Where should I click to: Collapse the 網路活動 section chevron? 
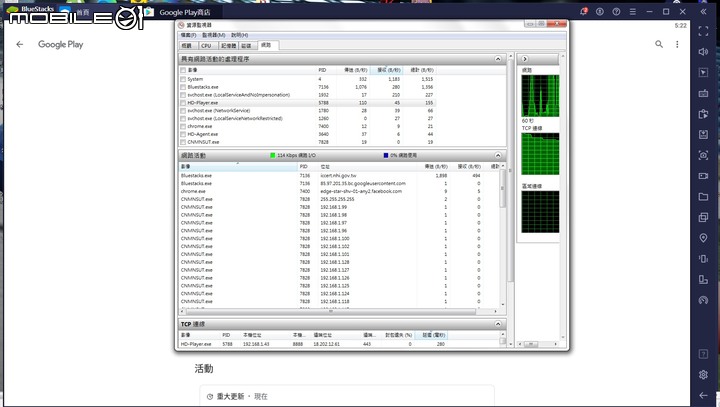click(498, 155)
